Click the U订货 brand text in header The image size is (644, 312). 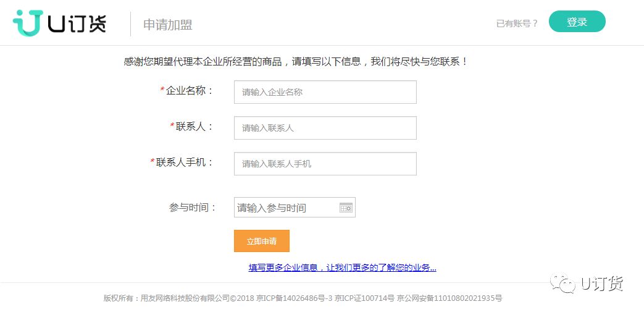pyautogui.click(x=77, y=23)
